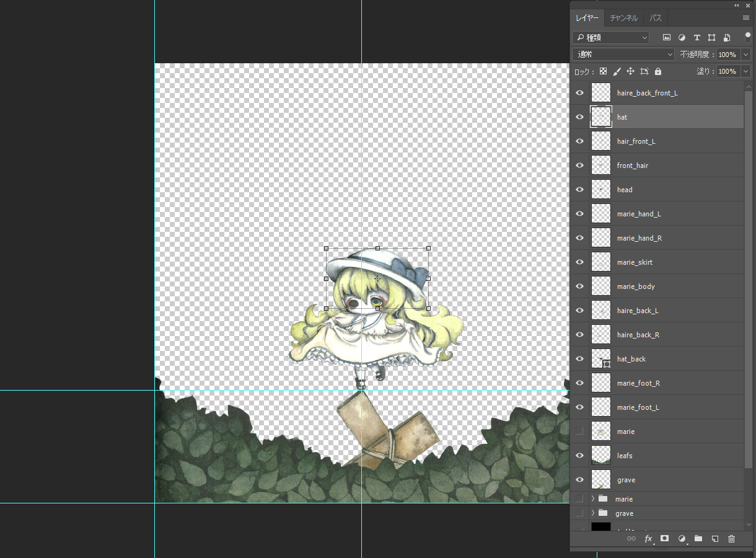Open the fill slider dropdown arrow
Image resolution: width=756 pixels, height=558 pixels.
[x=746, y=71]
